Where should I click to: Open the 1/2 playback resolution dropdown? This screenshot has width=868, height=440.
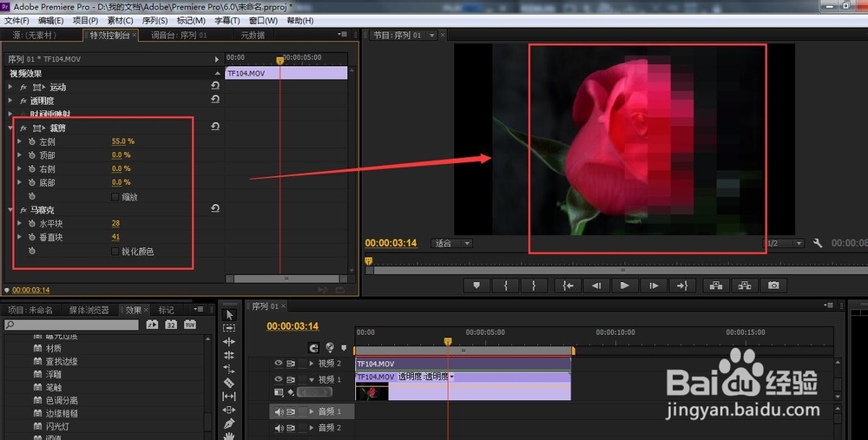pyautogui.click(x=783, y=243)
